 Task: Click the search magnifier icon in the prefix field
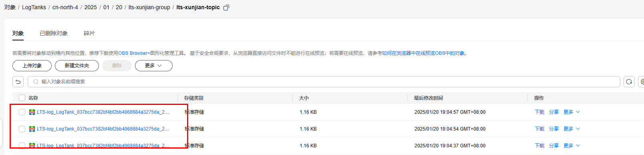click(36, 82)
